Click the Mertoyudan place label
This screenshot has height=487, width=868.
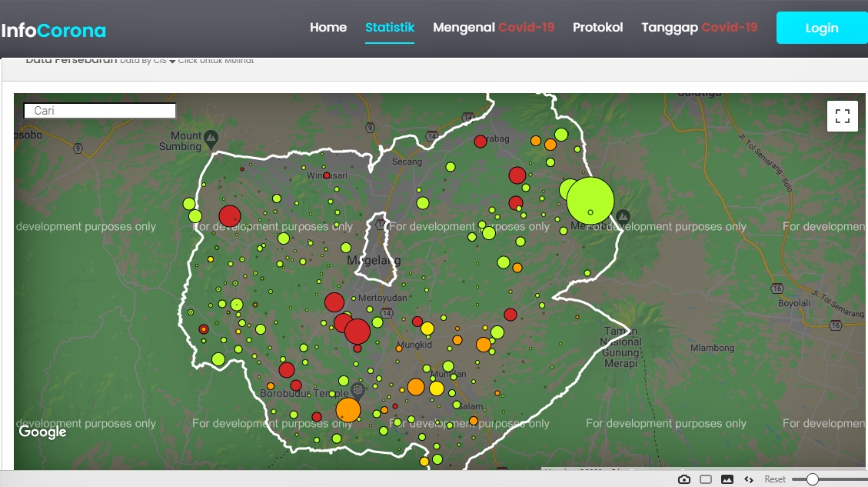(383, 298)
